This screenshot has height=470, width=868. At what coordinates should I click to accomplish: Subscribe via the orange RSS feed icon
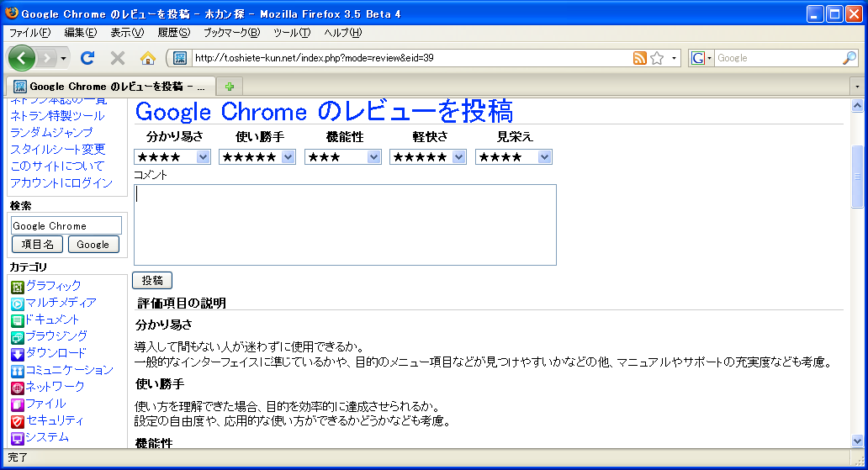point(640,58)
